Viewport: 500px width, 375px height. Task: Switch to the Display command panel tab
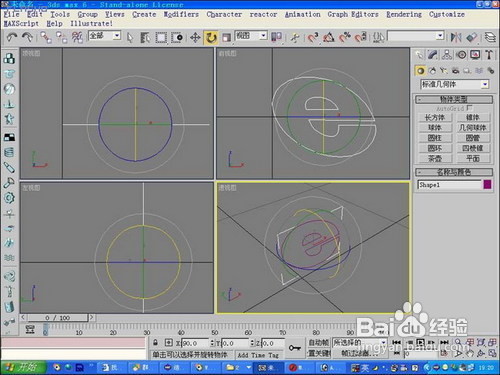(475, 55)
